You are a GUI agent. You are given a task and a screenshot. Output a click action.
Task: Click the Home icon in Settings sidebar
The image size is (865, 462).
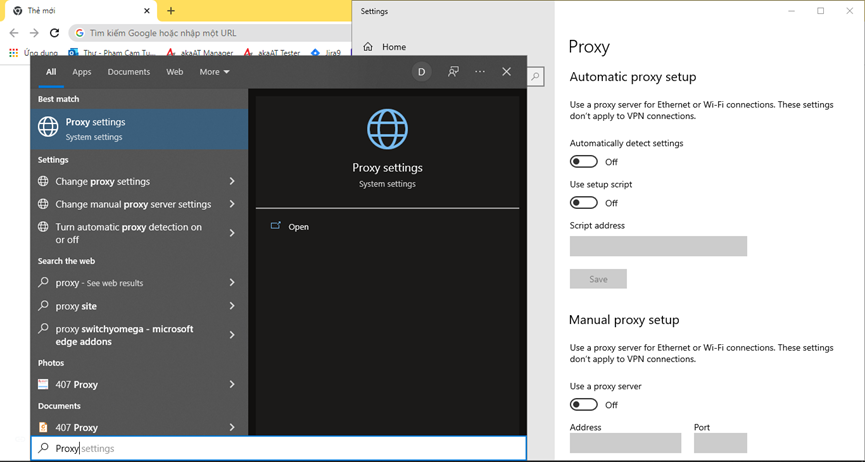(x=368, y=47)
